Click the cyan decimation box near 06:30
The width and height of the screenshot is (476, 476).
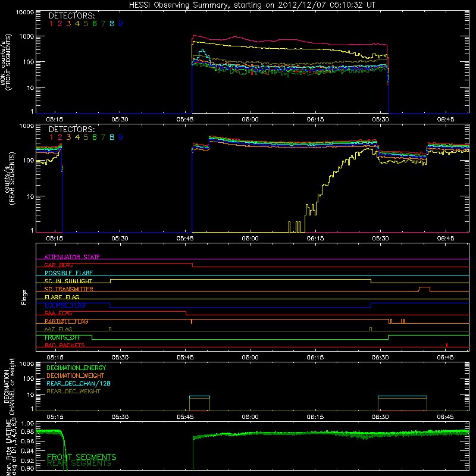[x=402, y=397]
